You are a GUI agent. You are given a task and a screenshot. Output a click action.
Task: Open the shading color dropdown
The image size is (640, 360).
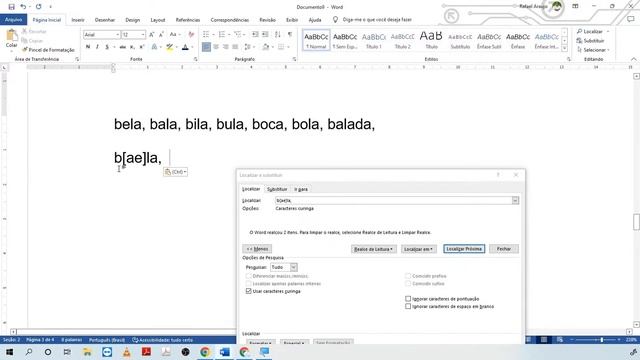tap(272, 47)
